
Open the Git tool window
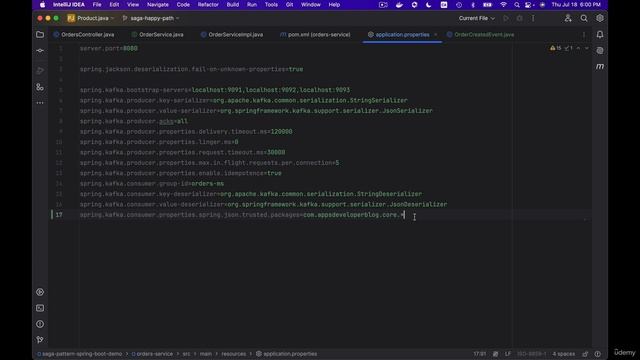coord(40,340)
